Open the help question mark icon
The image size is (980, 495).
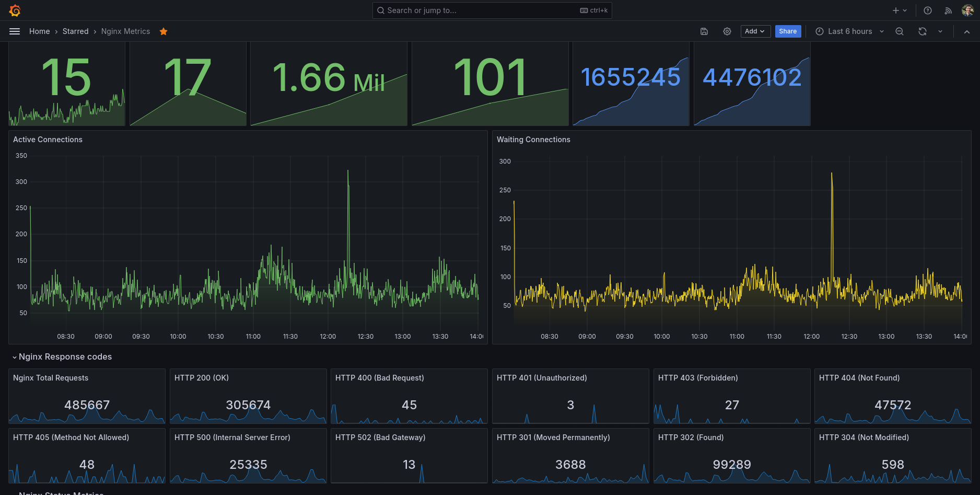(928, 10)
